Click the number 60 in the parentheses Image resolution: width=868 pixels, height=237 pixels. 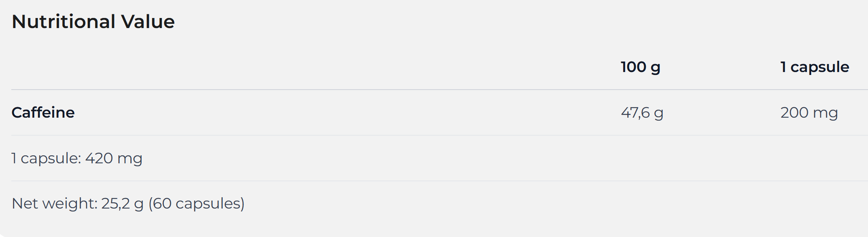point(163,204)
